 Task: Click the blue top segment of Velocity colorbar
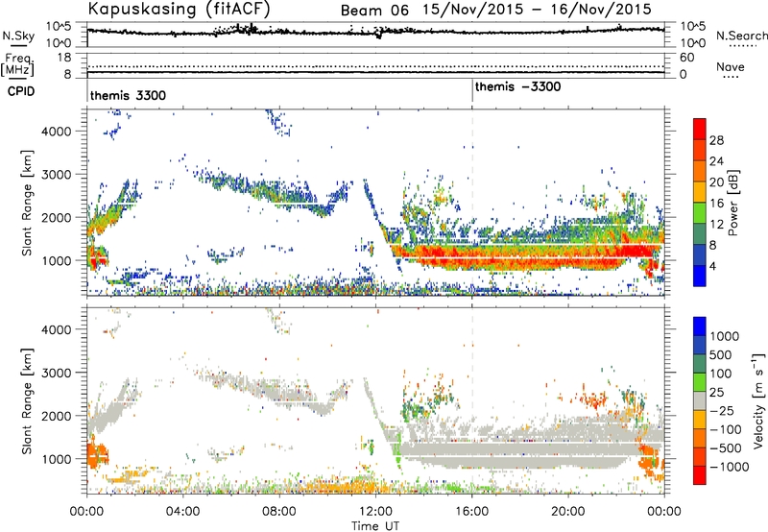click(x=700, y=326)
